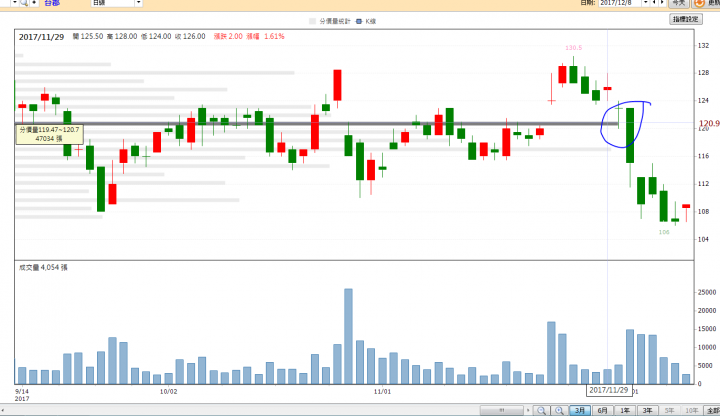This screenshot has width=720, height=416.
Task: Click the date field showing 2017/12/8
Action: pos(619,3)
